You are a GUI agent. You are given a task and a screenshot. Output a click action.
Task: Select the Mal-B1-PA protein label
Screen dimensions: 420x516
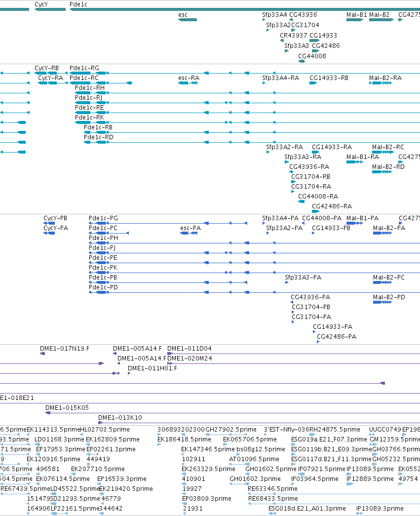pyautogui.click(x=362, y=218)
